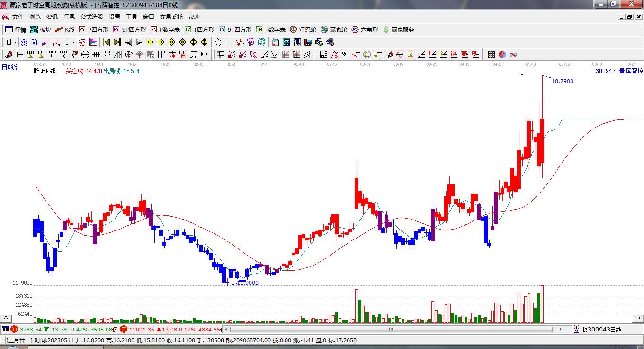
Task: Click the 沪 Shanghai index indicator icon
Action: click(14, 329)
